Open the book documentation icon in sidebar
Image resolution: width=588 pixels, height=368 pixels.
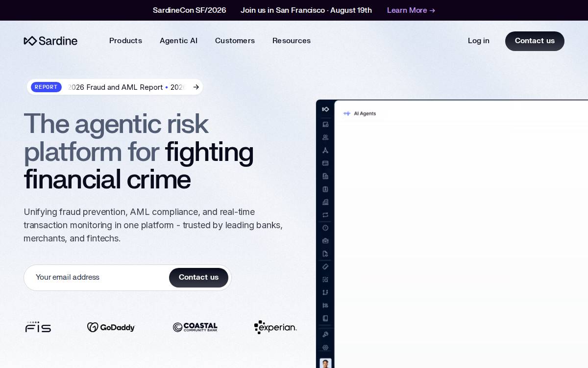[325, 318]
